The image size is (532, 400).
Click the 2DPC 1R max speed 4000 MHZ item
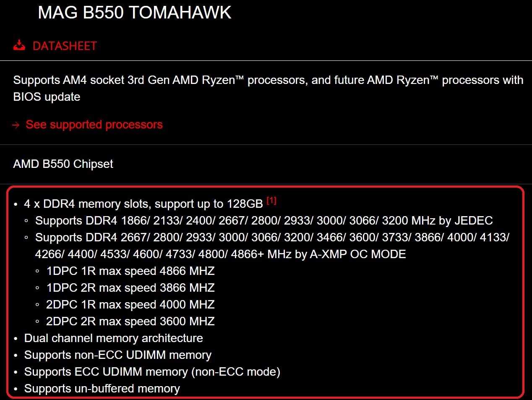(x=130, y=305)
